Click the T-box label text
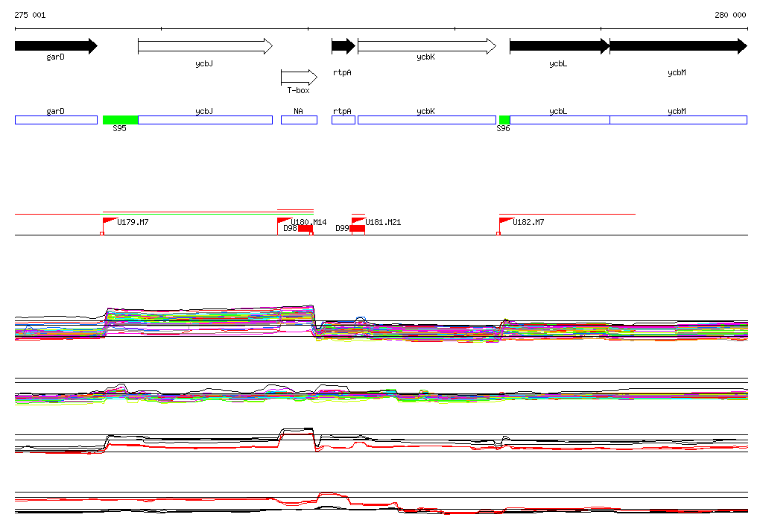Viewport: 763px width, 532px height. tap(298, 91)
